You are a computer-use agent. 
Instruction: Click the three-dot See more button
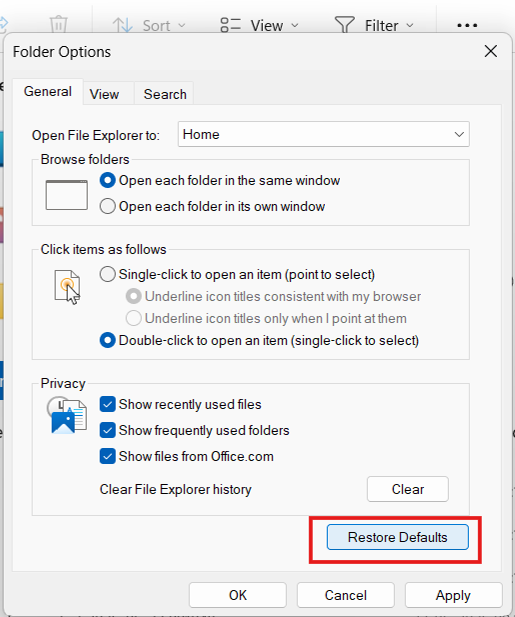[x=467, y=26]
